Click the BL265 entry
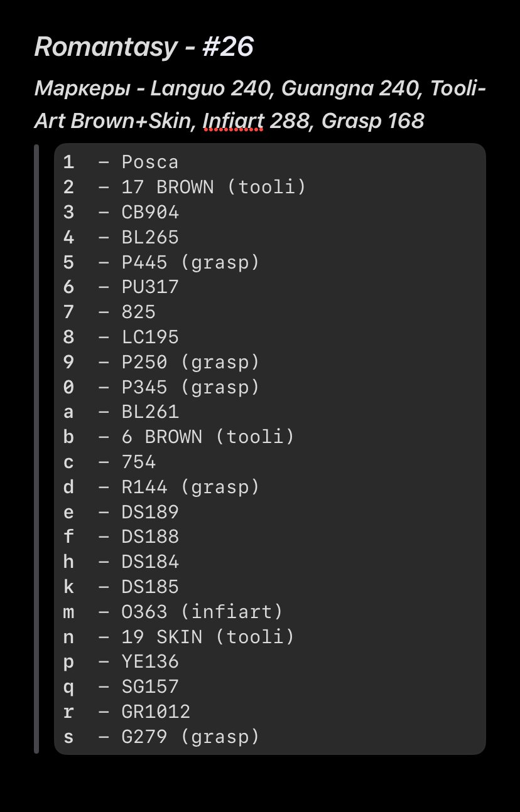520x812 pixels. [x=121, y=237]
